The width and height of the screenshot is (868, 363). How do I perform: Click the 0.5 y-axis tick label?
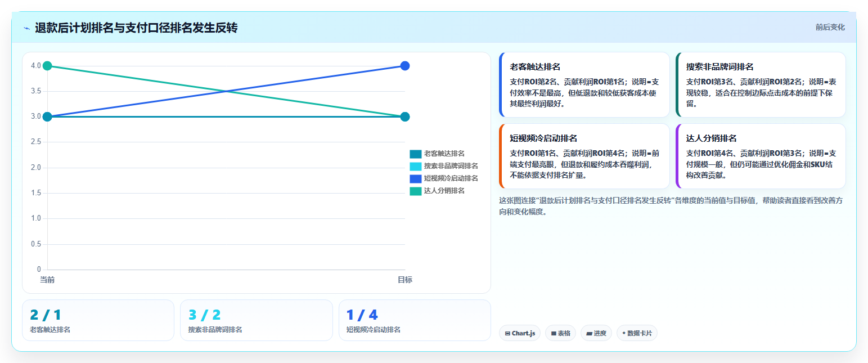click(36, 244)
